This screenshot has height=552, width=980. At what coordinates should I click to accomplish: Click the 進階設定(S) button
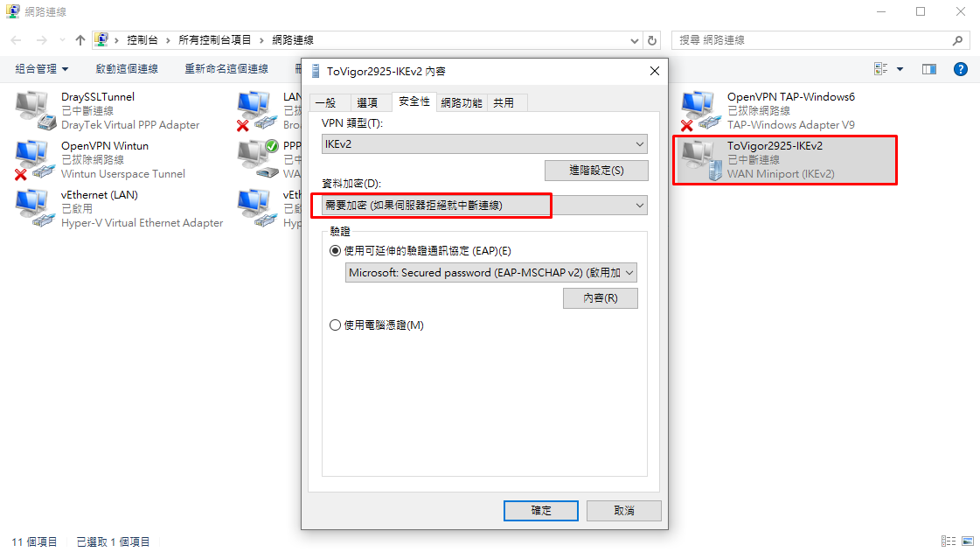click(x=596, y=170)
